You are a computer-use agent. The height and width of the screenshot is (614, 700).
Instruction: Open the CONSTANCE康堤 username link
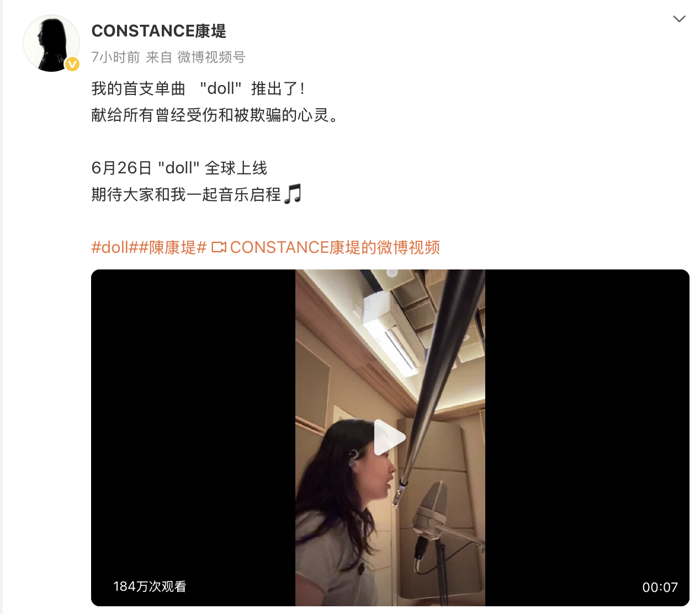click(159, 31)
